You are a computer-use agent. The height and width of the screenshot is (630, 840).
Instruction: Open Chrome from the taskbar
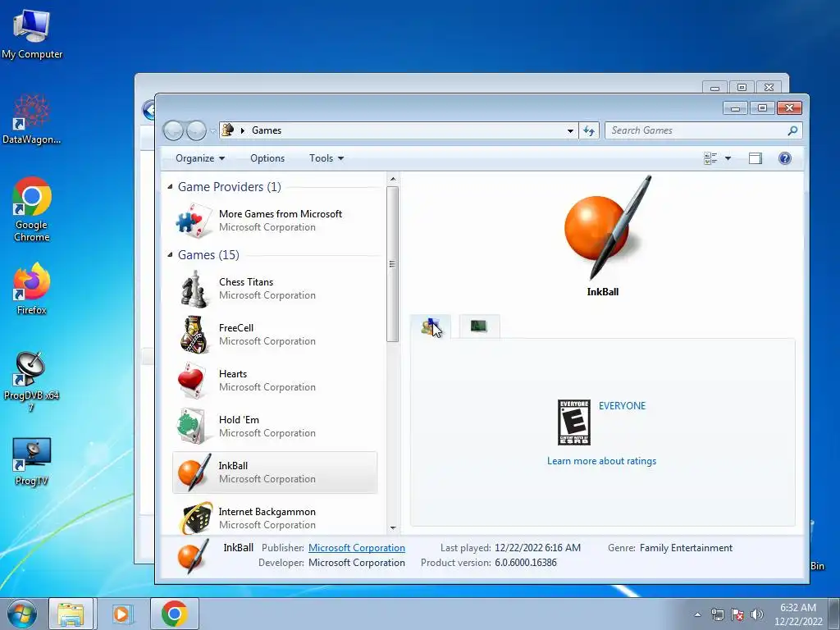(x=174, y=614)
